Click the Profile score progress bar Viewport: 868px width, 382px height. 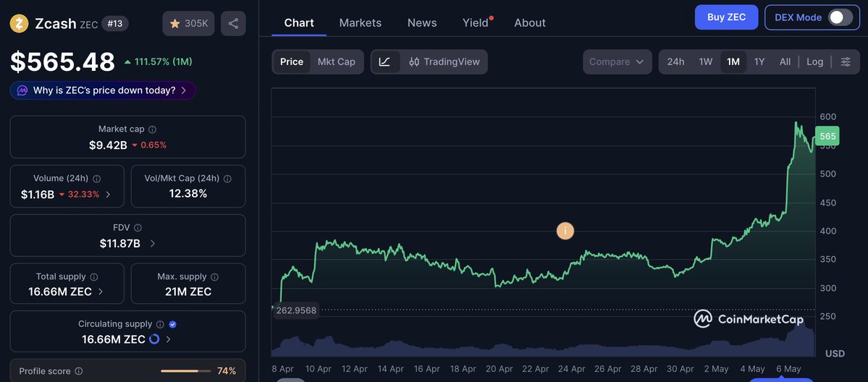(185, 371)
